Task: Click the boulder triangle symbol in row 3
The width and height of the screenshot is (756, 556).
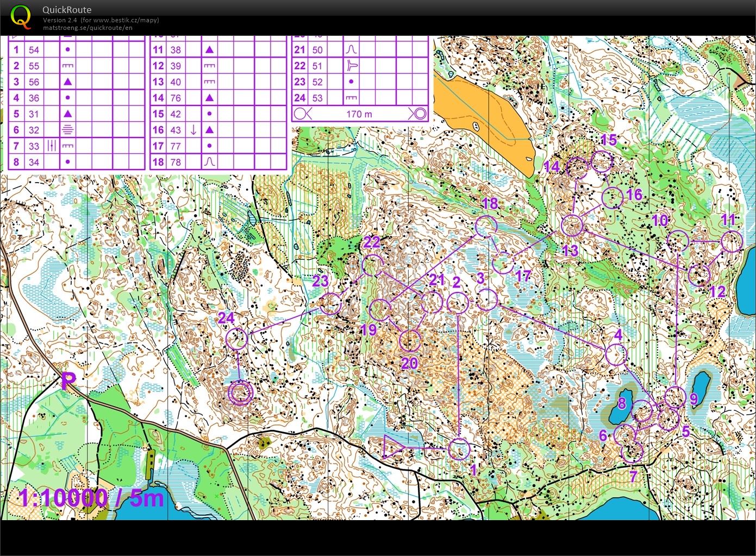Action: click(67, 82)
